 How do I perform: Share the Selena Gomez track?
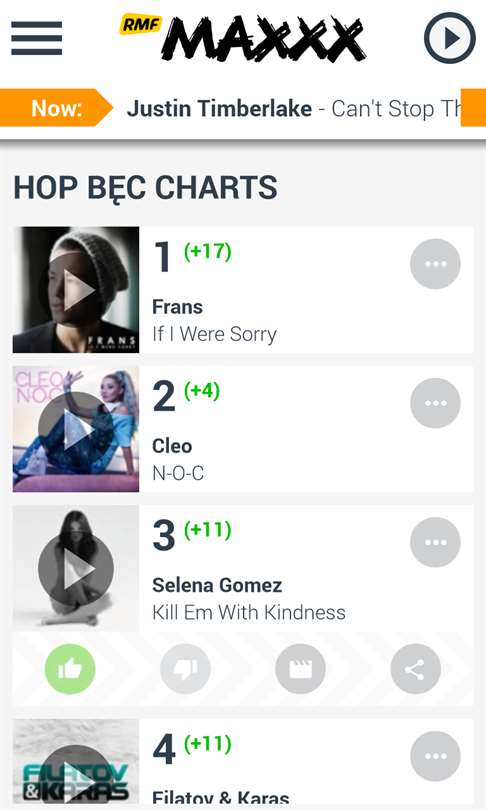pyautogui.click(x=416, y=669)
